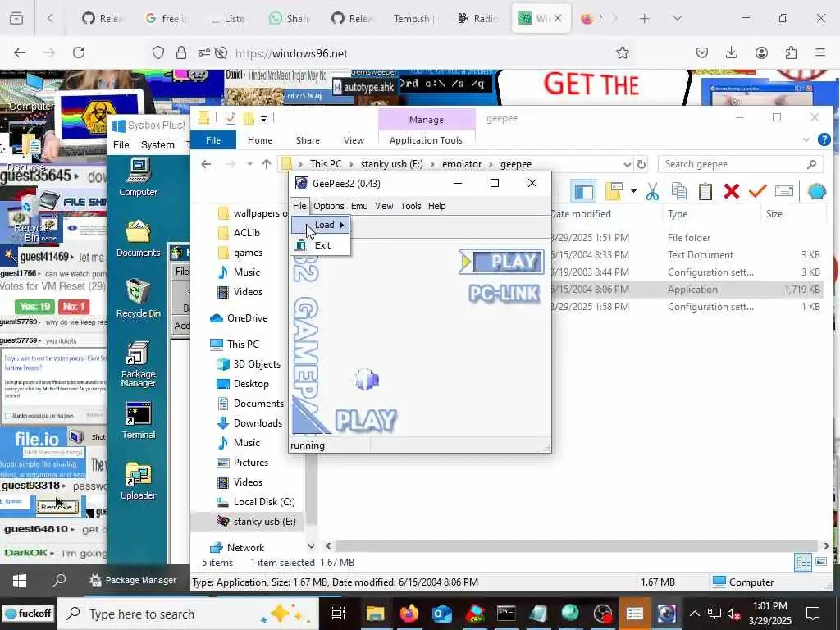Click the Explorer help question mark icon
The width and height of the screenshot is (840, 630).
click(x=824, y=139)
